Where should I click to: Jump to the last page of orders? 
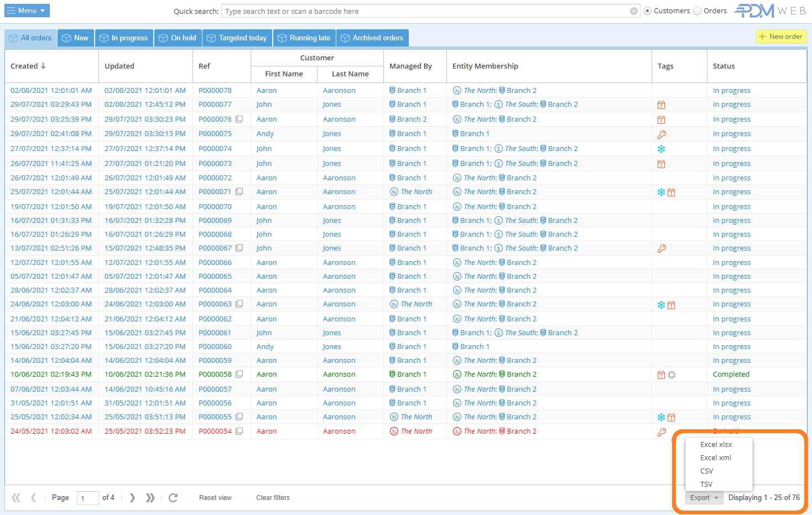click(x=150, y=498)
